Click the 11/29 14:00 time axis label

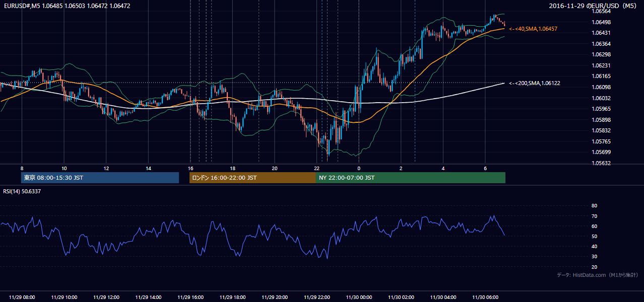(148, 297)
